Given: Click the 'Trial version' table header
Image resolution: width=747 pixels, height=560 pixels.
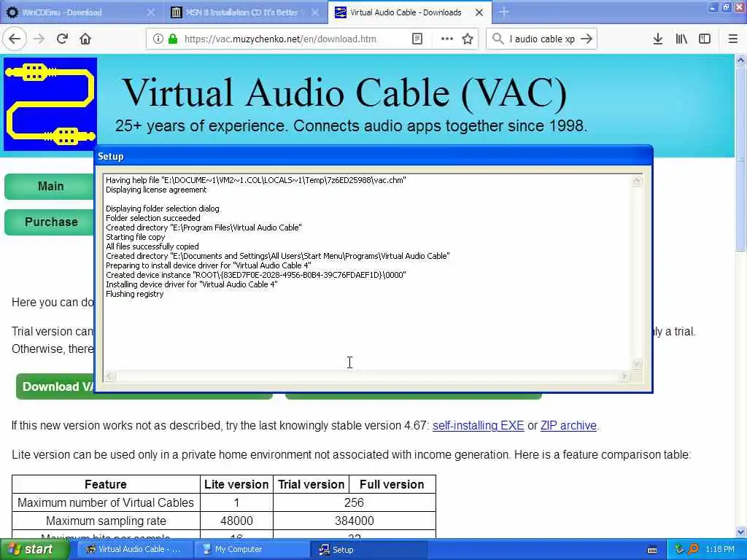Looking at the screenshot, I should coord(311,484).
